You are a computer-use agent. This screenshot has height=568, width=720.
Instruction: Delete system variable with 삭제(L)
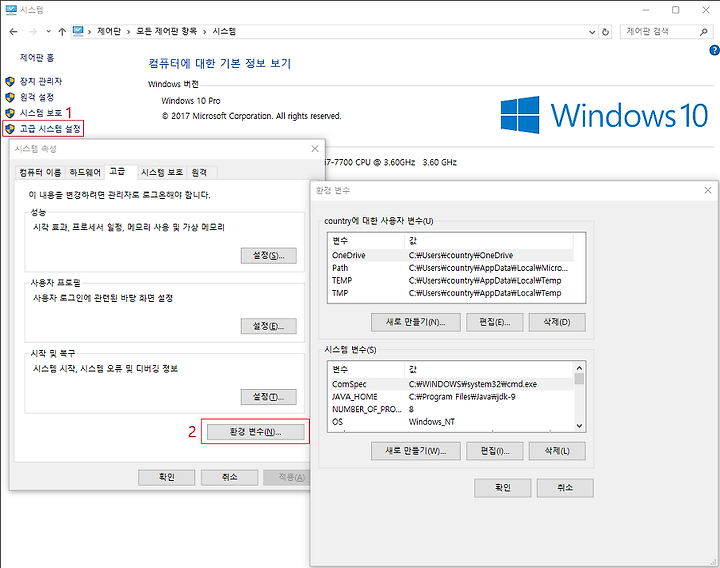[557, 451]
